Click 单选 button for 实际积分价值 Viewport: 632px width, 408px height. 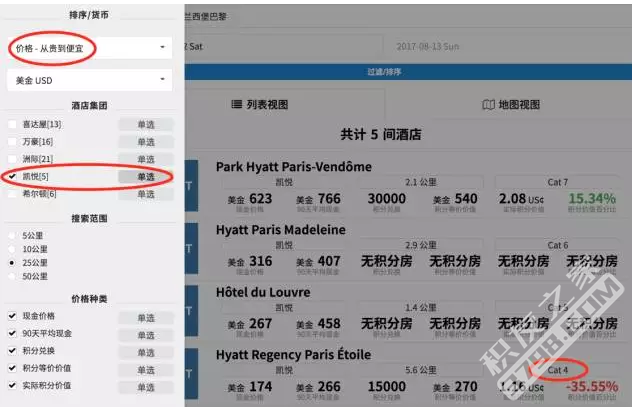point(146,387)
